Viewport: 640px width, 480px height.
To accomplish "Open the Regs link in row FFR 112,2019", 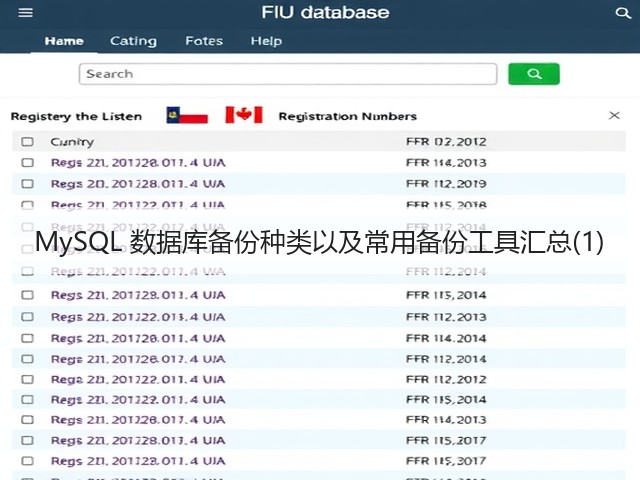I will (138, 184).
